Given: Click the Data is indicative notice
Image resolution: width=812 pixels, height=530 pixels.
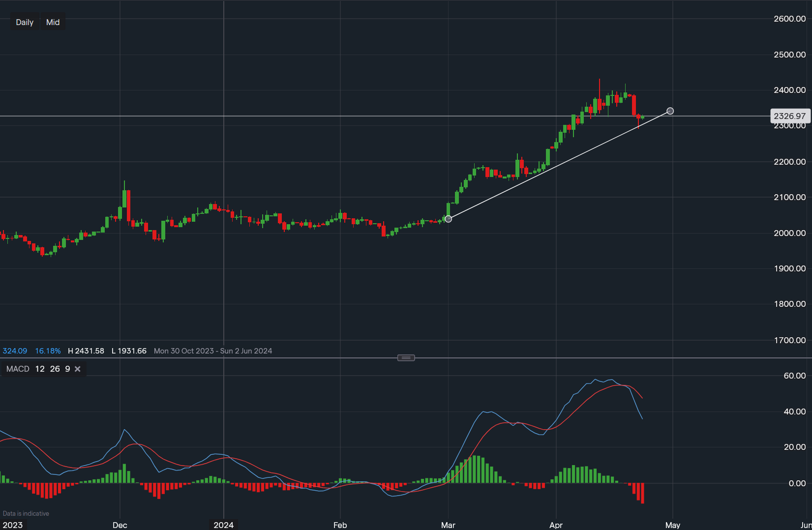Looking at the screenshot, I should pos(27,513).
